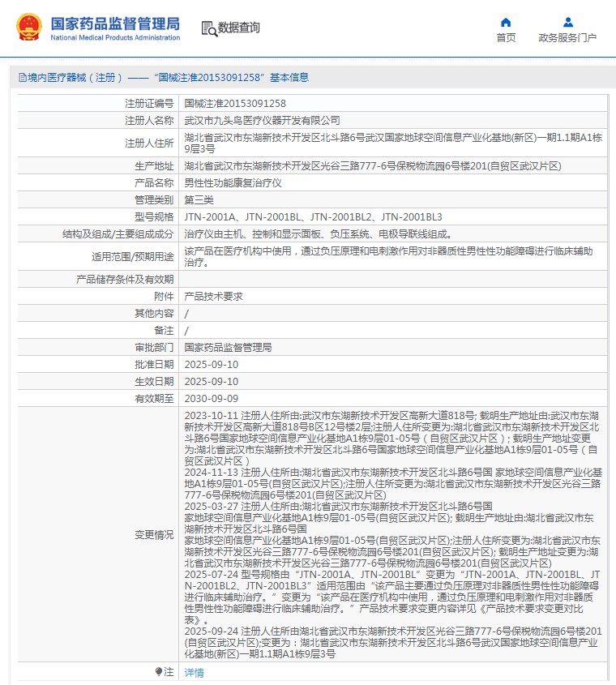Select registration number 国械注准20153091258 cell

(x=235, y=104)
